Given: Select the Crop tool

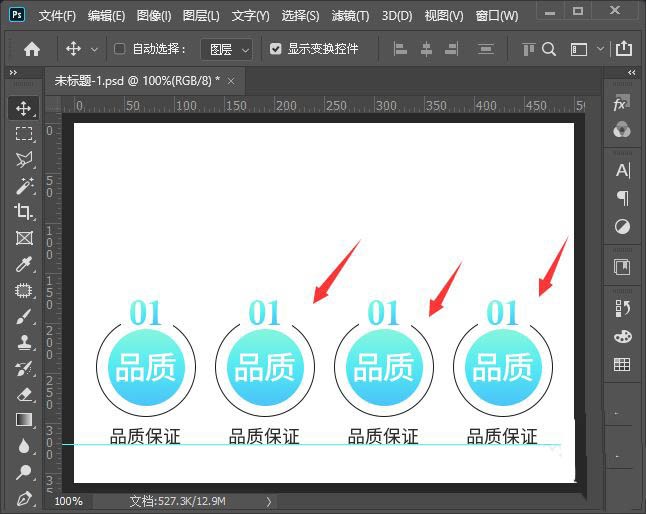Looking at the screenshot, I should point(24,211).
